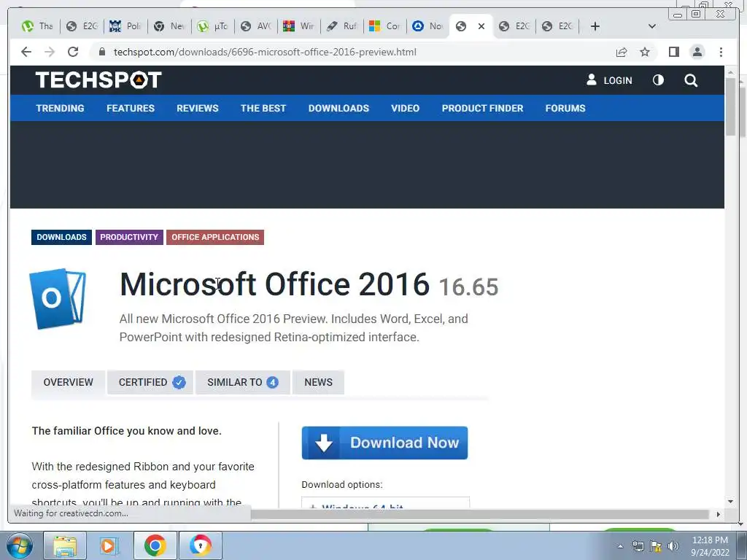This screenshot has height=560, width=747.
Task: Open Chrome's three-dot menu
Action: tap(721, 52)
